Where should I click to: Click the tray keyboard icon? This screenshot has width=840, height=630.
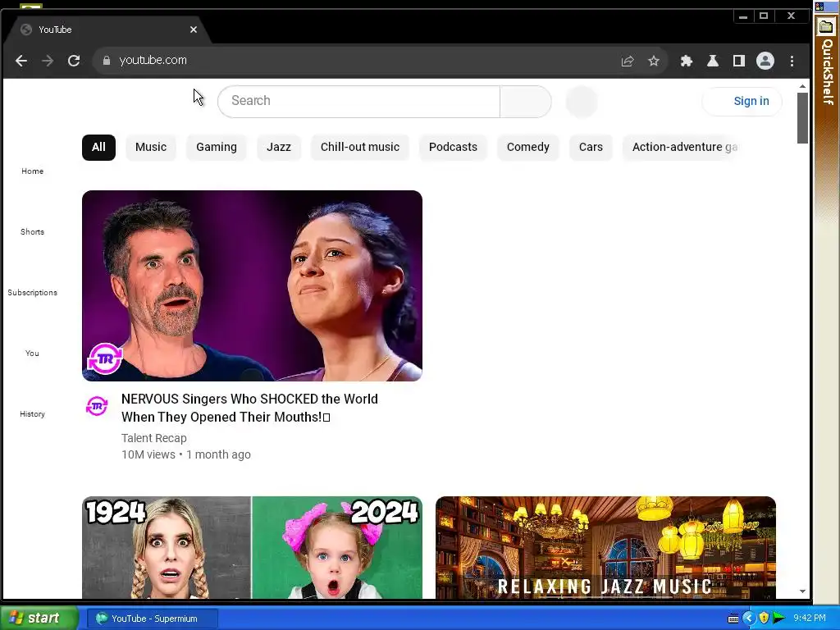pyautogui.click(x=733, y=619)
